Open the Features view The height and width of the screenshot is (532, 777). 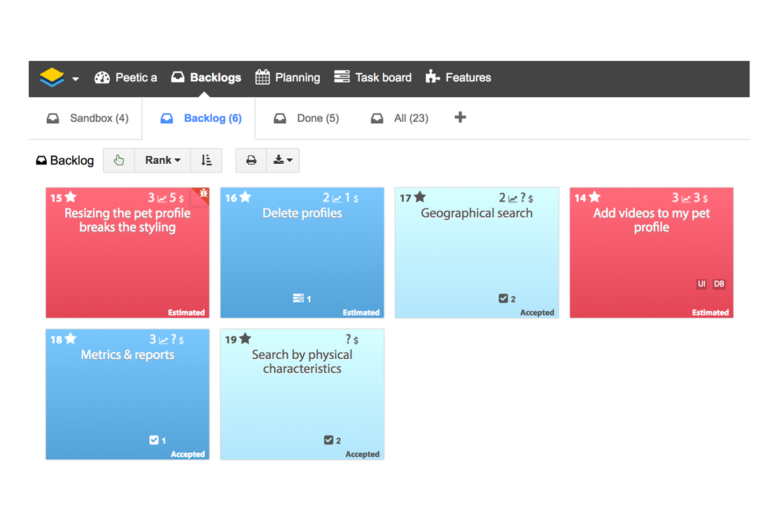[x=458, y=77]
